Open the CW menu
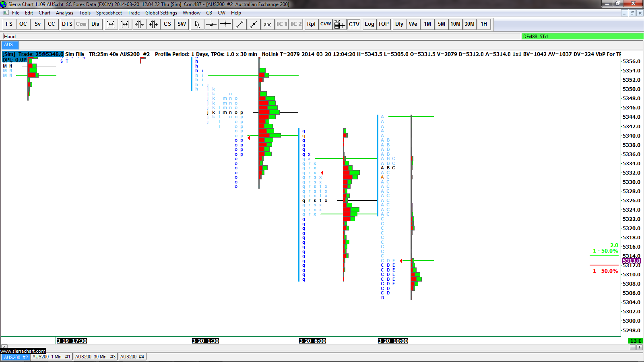644x362 pixels. (222, 13)
